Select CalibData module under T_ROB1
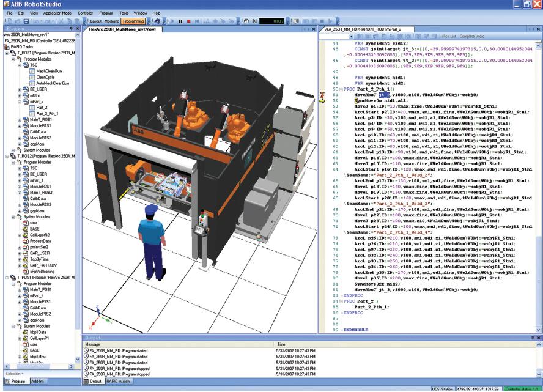 point(38,132)
